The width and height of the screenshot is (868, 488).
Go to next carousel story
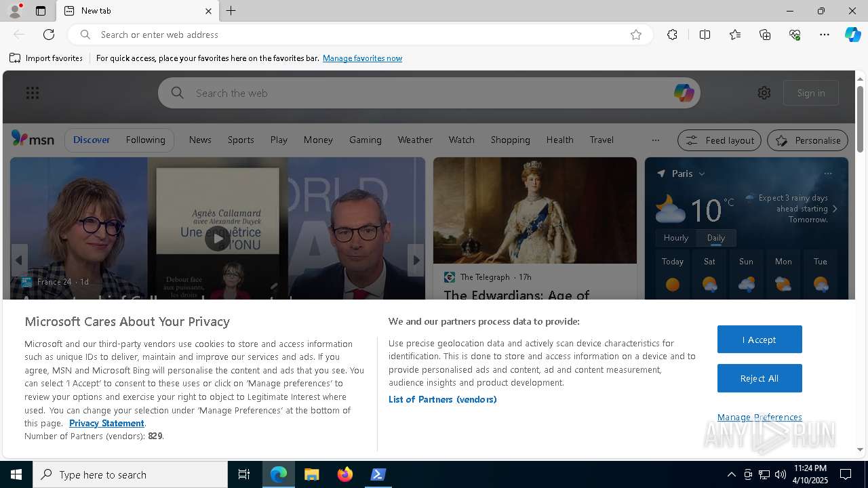pyautogui.click(x=416, y=260)
